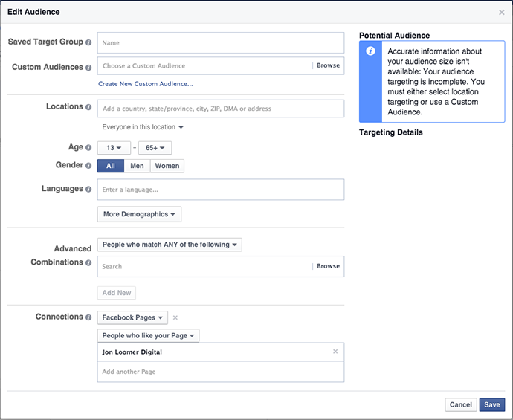This screenshot has width=513, height=420.
Task: Open minimum age 13 dropdown
Action: click(x=114, y=148)
